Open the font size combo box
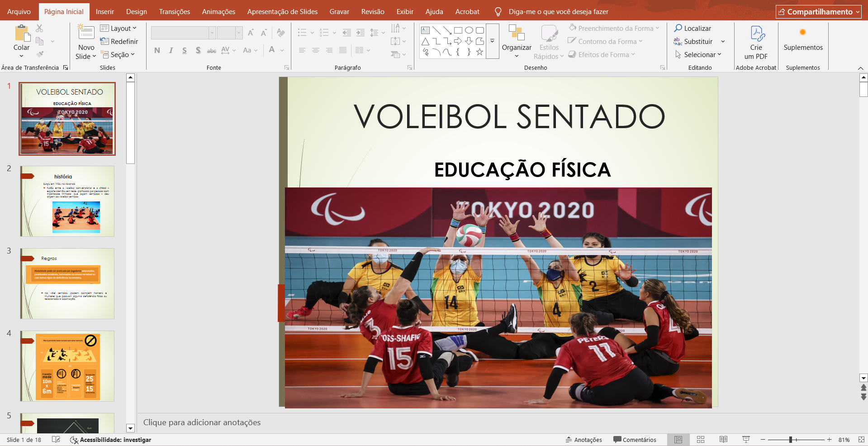868x446 pixels. (230, 33)
